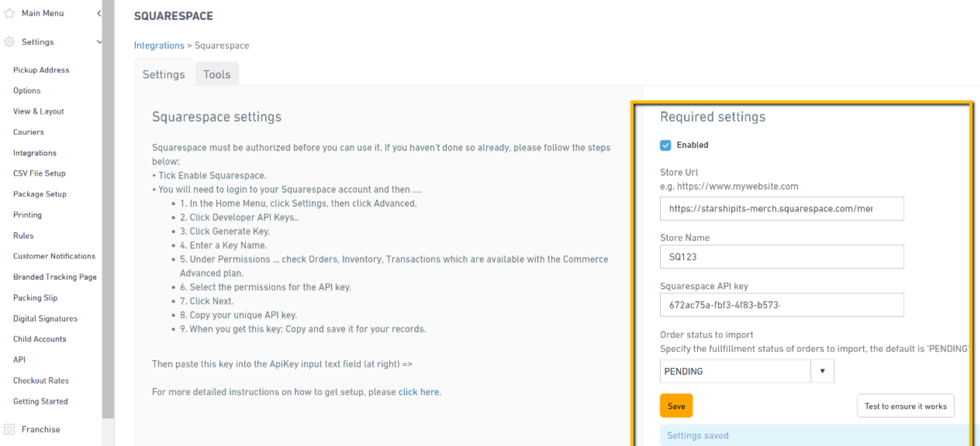Open Pickup Address settings
980x446 pixels.
click(41, 70)
